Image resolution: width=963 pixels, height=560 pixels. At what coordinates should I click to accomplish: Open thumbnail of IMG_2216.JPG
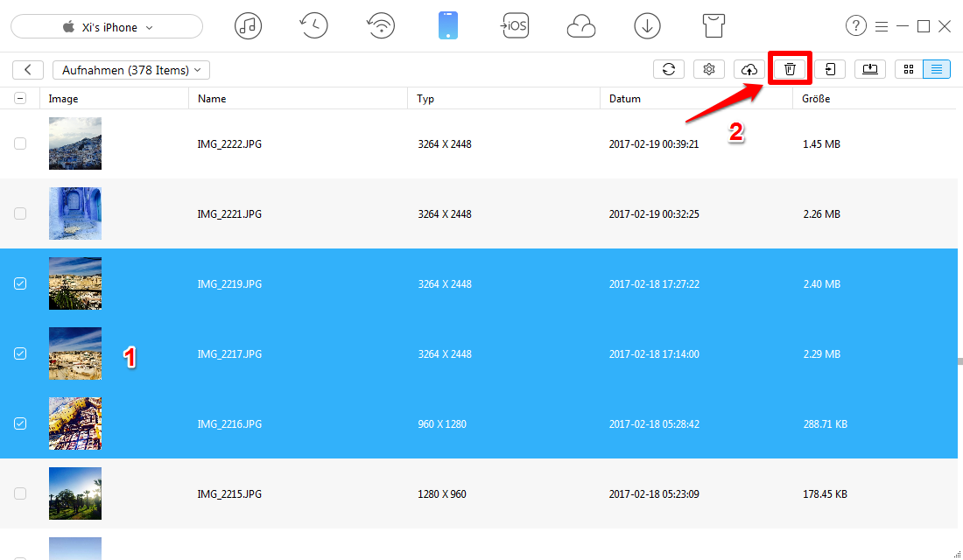pos(75,423)
